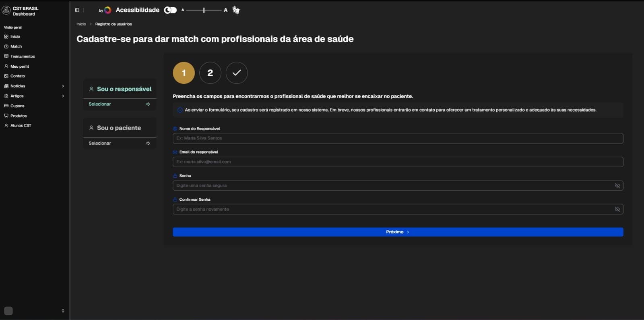Expand the Artigos submenu chevron
Viewport: 644px width, 320px height.
point(63,96)
